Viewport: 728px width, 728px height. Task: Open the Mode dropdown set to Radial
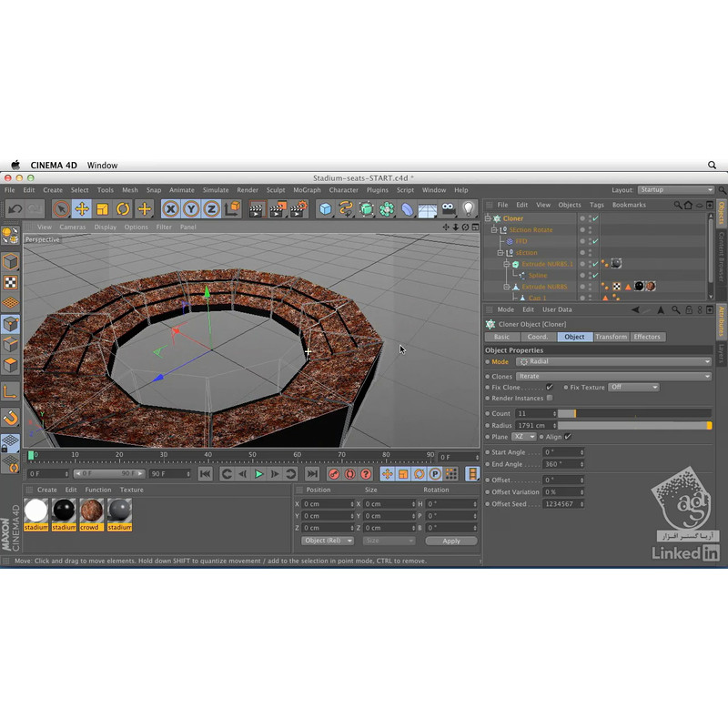613,361
